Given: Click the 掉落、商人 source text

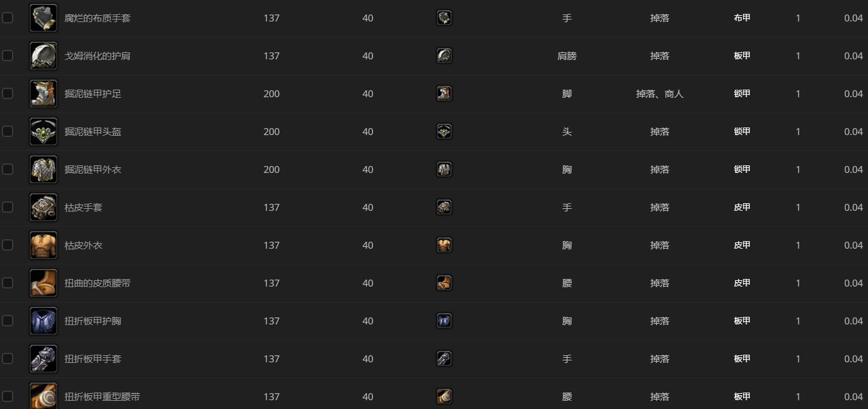Looking at the screenshot, I should click(659, 93).
